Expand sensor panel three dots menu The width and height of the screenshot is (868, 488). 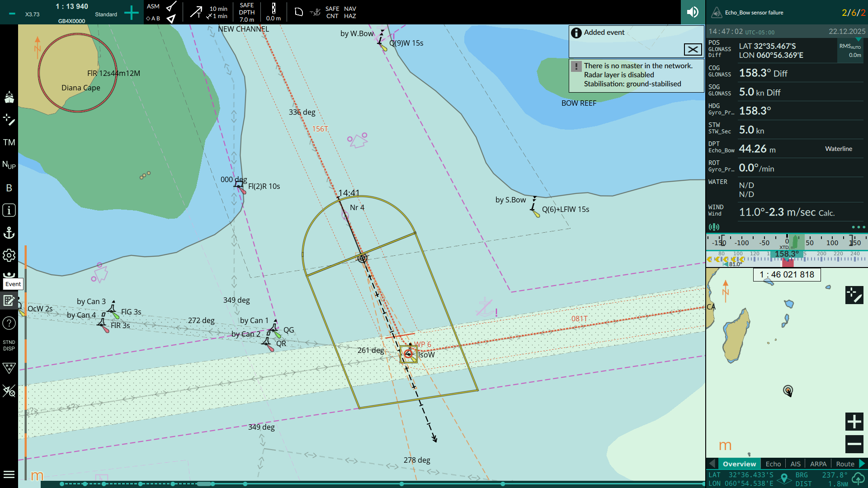(858, 227)
